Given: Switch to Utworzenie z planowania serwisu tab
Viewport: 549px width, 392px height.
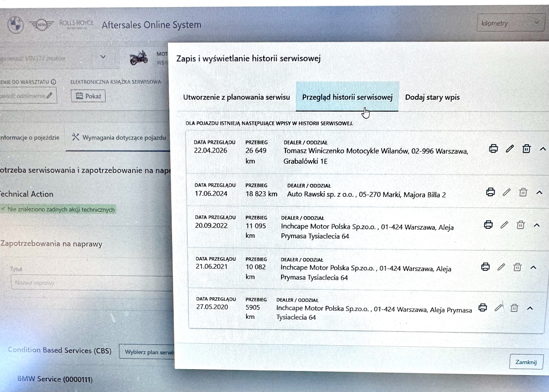Looking at the screenshot, I should (x=236, y=97).
